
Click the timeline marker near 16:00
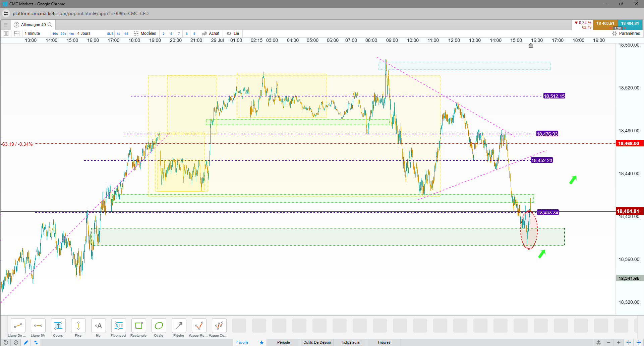pos(531,45)
